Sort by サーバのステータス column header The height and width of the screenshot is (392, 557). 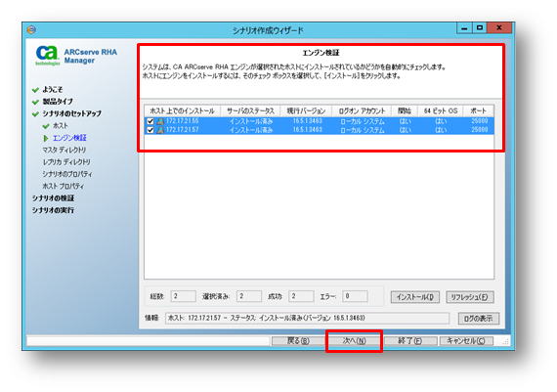[250, 111]
